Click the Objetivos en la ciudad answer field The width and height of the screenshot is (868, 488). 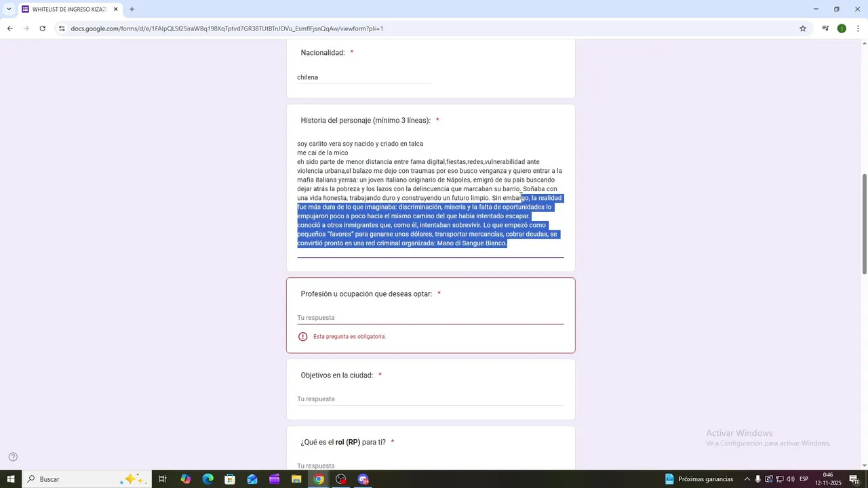coord(430,399)
